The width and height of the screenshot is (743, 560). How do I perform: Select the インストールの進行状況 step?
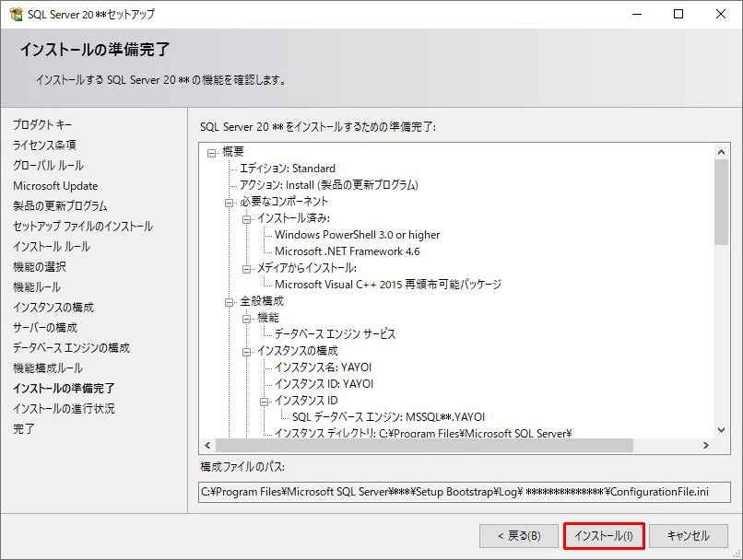tap(64, 409)
